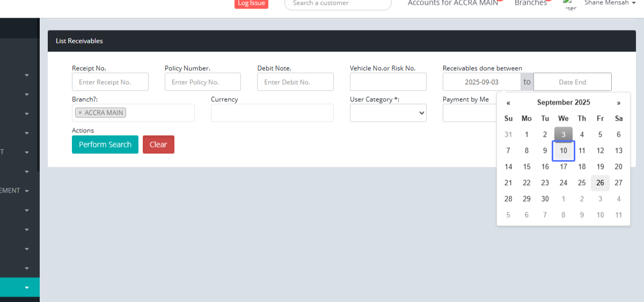Click the Date End input field
The width and height of the screenshot is (644, 302).
tap(572, 82)
